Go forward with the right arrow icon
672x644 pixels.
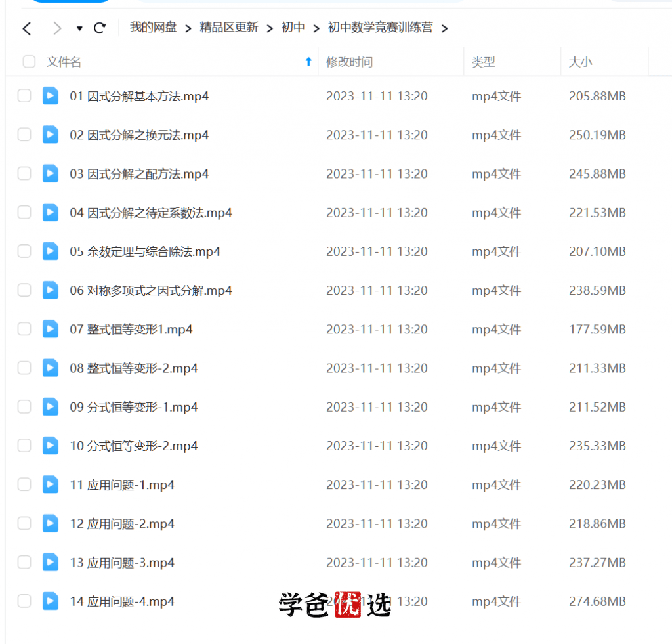pyautogui.click(x=57, y=29)
